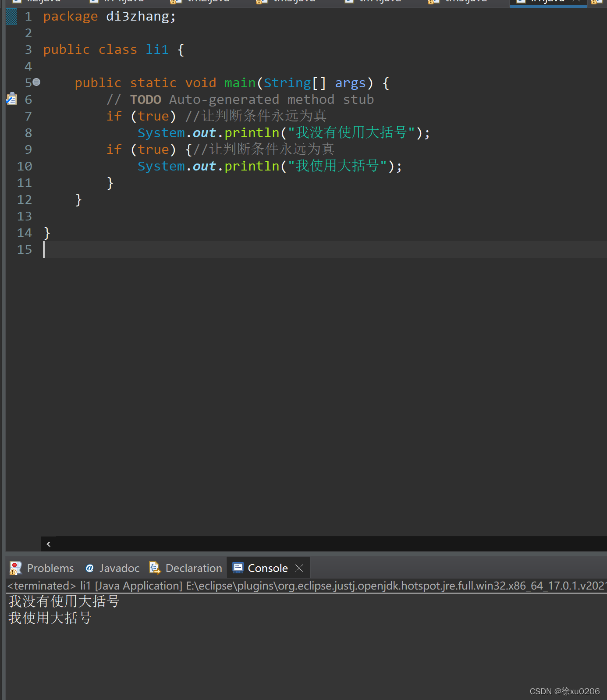Click console output line '我使用大括号'

point(50,618)
